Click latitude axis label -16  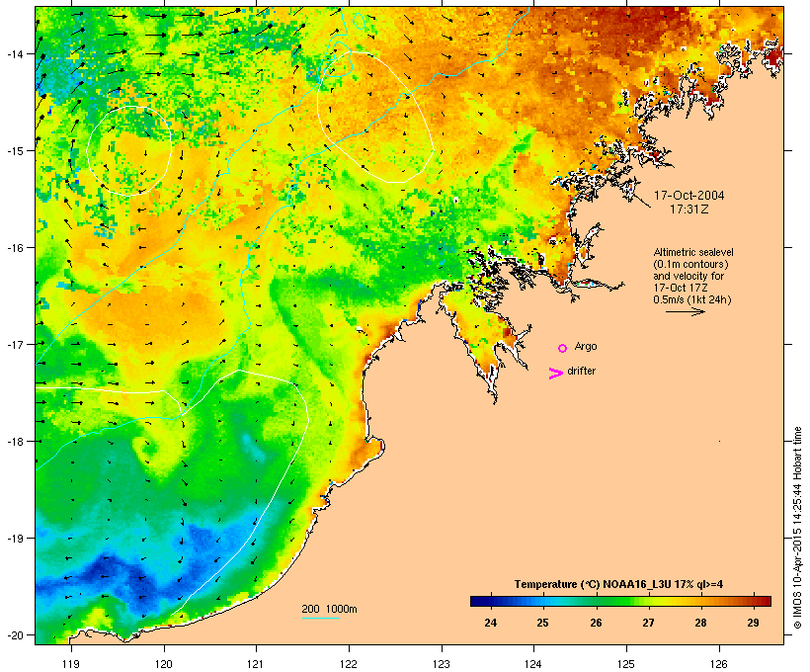coord(15,248)
